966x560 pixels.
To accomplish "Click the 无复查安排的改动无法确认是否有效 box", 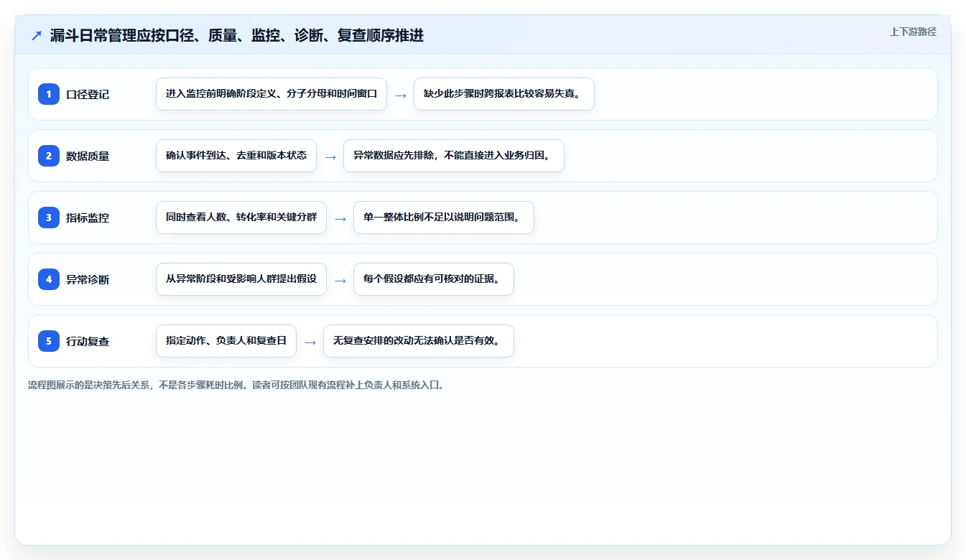I will pos(419,341).
